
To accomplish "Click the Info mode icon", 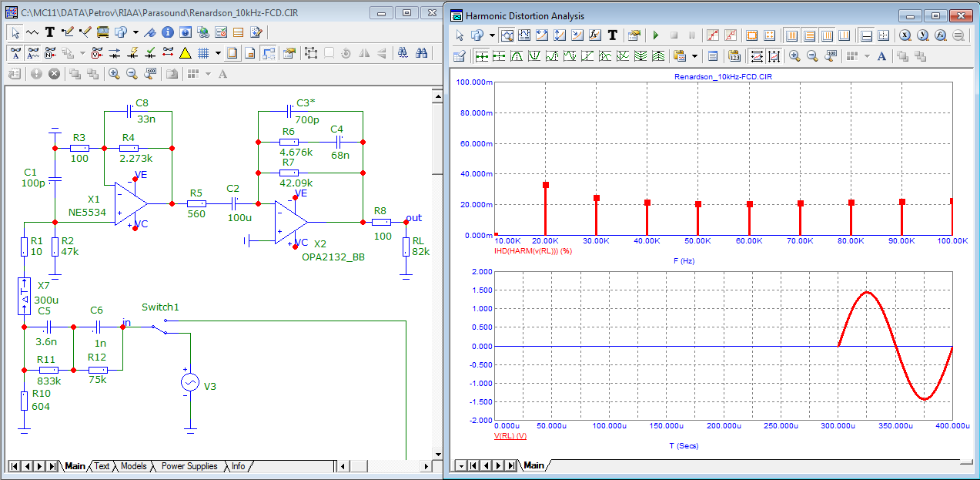I will (168, 32).
